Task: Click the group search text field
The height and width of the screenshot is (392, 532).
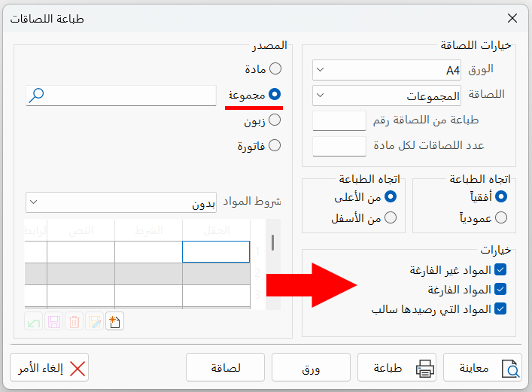Action: pos(121,96)
